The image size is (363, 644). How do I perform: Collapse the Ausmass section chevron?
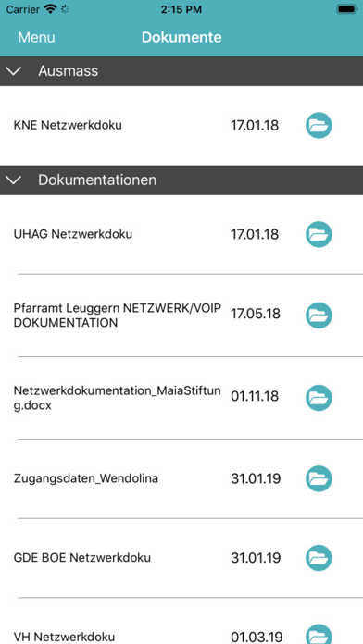(x=14, y=71)
